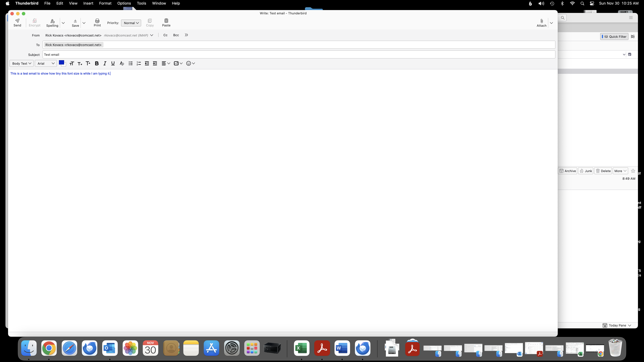Insert a bulleted list
The width and height of the screenshot is (644, 362).
pos(131,63)
